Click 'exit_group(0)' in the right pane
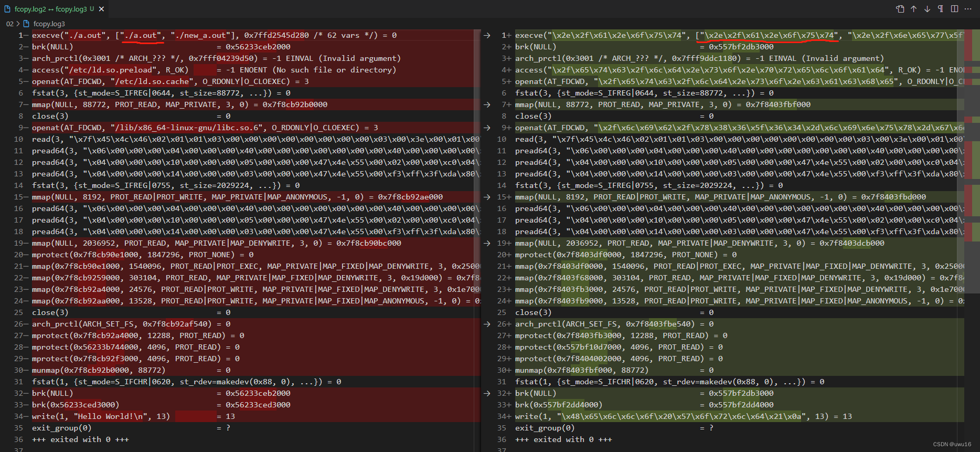Viewport: 980px width, 452px height. (545, 428)
